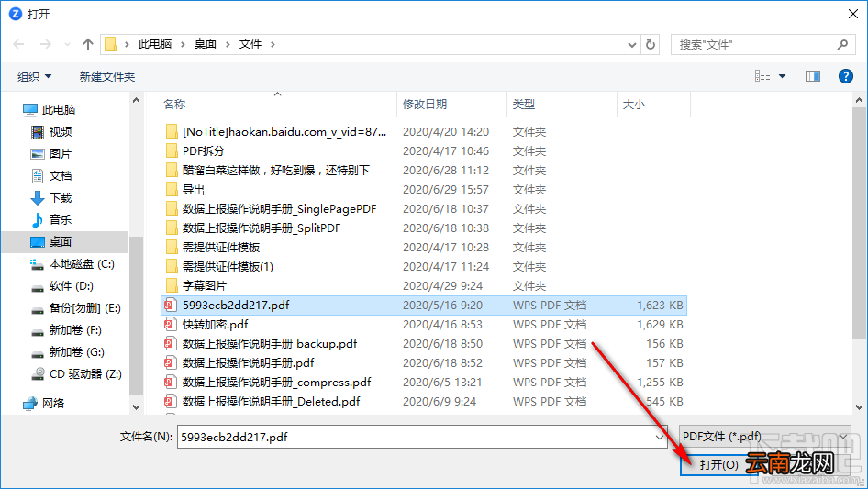
Task: Go forward with the right arrow
Action: coord(45,44)
